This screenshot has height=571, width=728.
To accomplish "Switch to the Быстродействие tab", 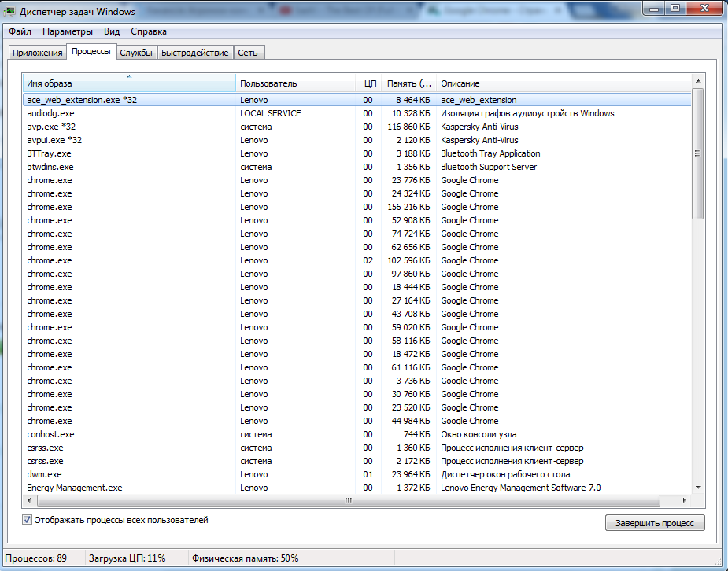I will point(195,53).
